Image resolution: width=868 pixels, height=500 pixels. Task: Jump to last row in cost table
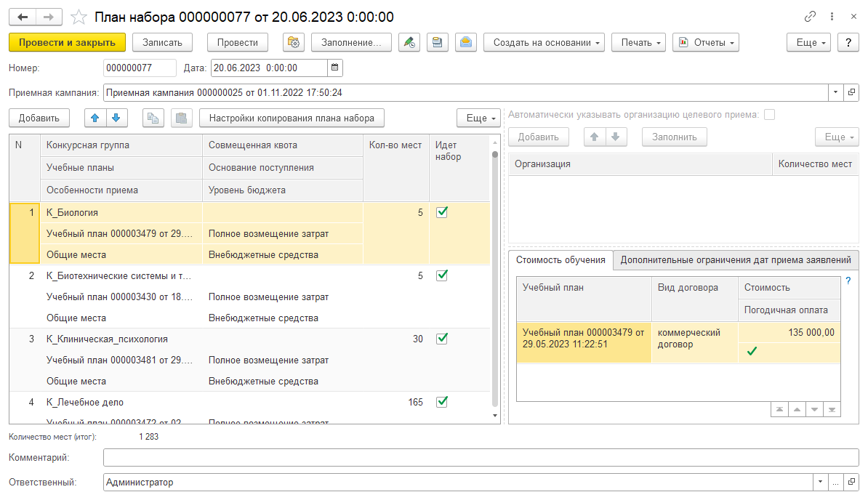coord(832,409)
